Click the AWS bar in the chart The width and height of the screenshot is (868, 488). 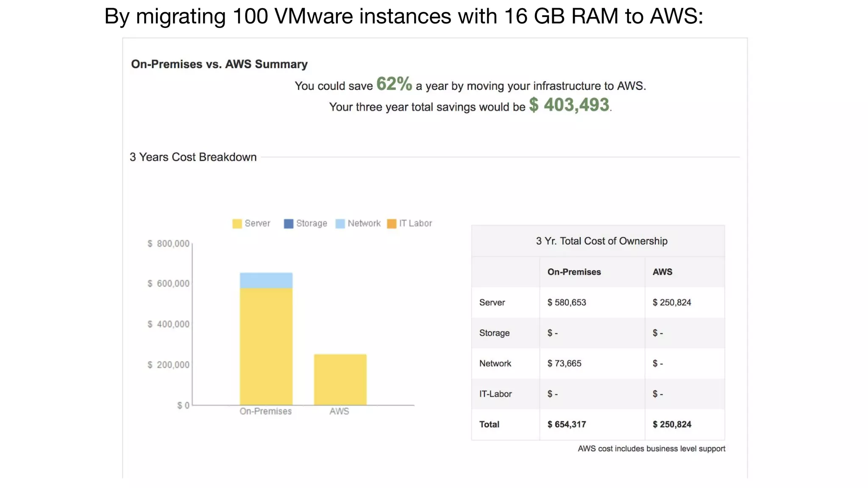[x=340, y=380]
